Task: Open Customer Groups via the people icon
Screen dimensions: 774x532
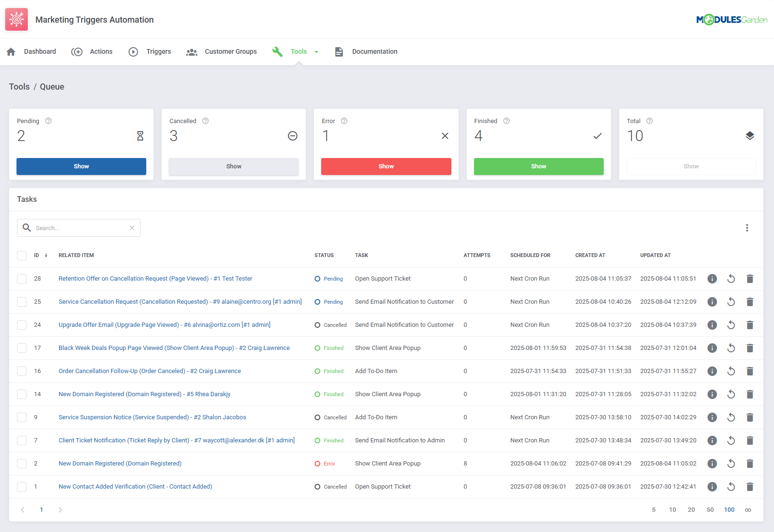Action: pos(192,52)
